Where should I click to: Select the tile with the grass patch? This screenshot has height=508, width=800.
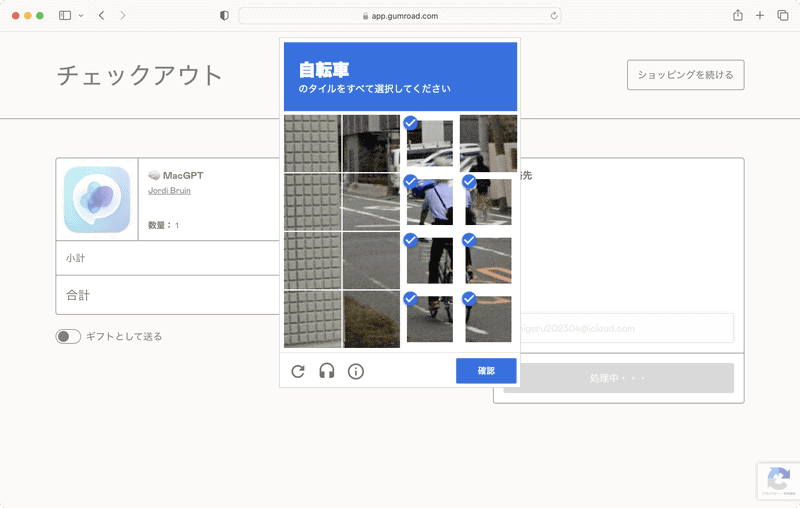[371, 319]
